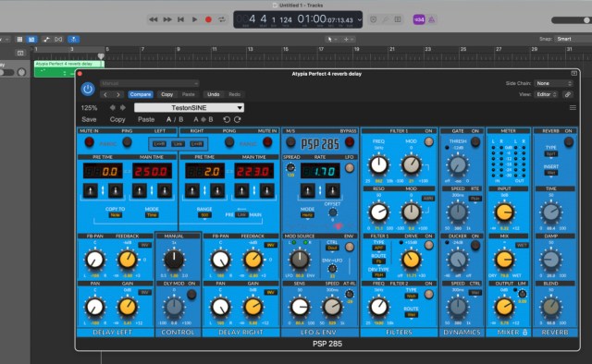Image resolution: width=592 pixels, height=364 pixels.
Task: Click the red Record button in transport
Action: [208, 19]
